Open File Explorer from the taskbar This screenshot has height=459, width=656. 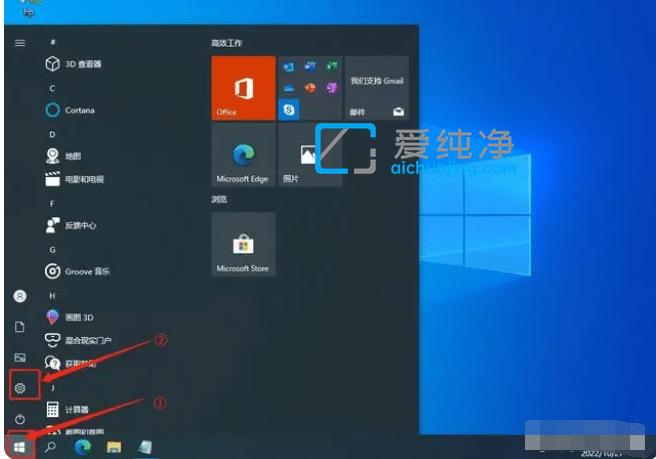pos(114,447)
